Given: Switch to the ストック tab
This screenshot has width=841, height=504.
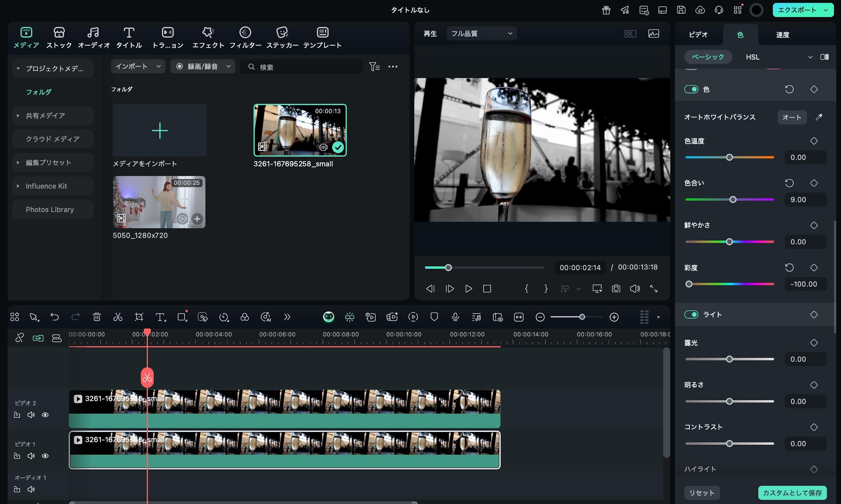Looking at the screenshot, I should click(59, 37).
